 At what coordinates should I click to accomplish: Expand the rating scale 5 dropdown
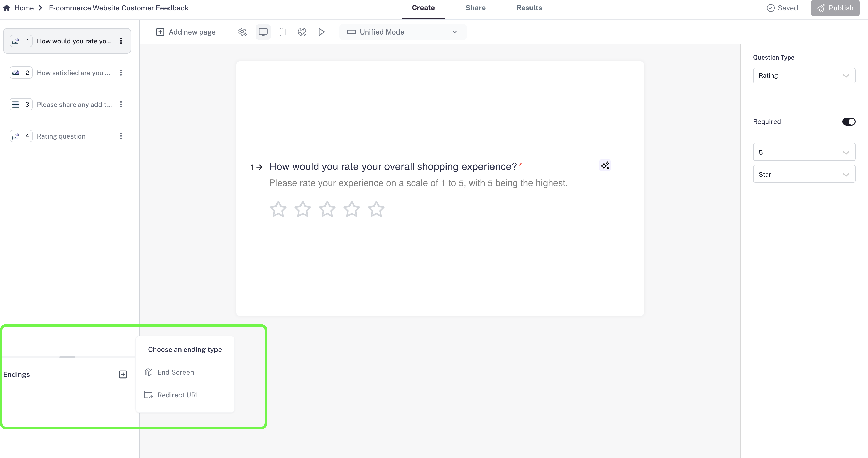[804, 152]
